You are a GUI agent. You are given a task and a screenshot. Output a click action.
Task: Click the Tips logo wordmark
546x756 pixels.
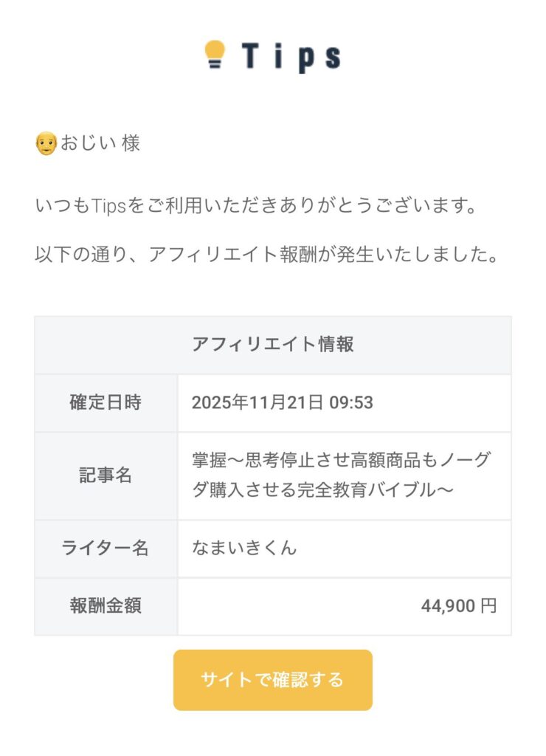point(291,56)
